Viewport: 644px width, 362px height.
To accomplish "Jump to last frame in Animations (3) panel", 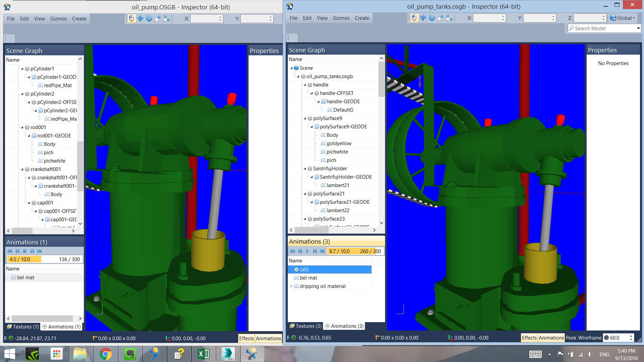I will pos(322,251).
